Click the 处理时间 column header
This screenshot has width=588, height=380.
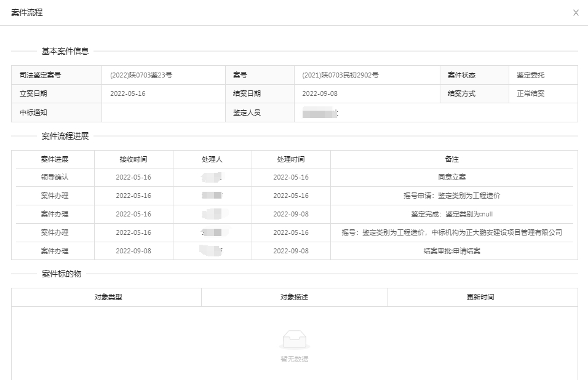291,159
